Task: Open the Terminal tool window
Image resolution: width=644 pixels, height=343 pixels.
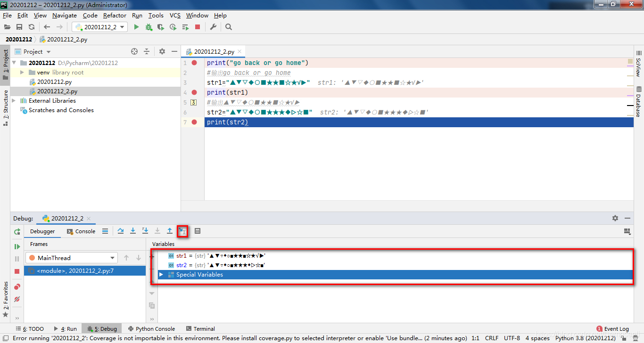Action: coord(200,329)
